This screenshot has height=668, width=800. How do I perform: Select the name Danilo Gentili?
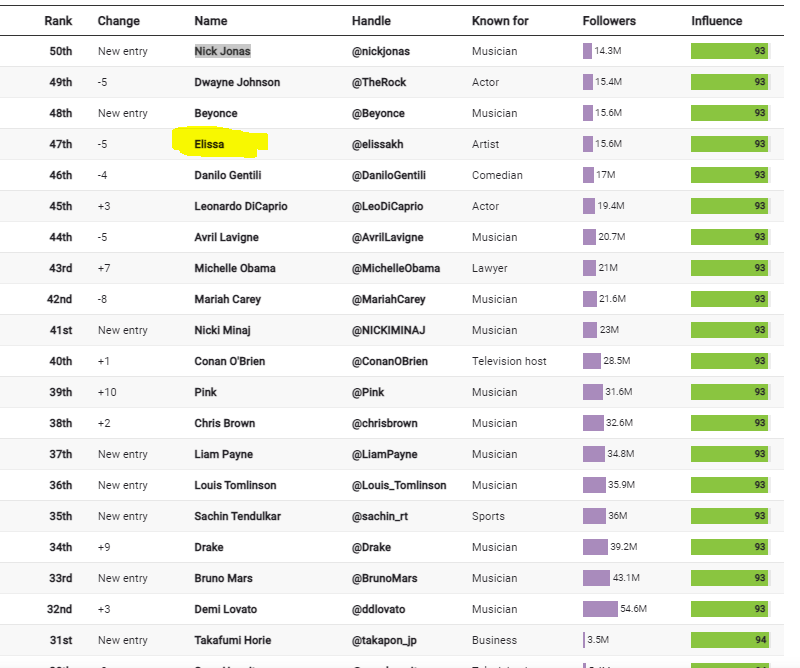click(228, 176)
